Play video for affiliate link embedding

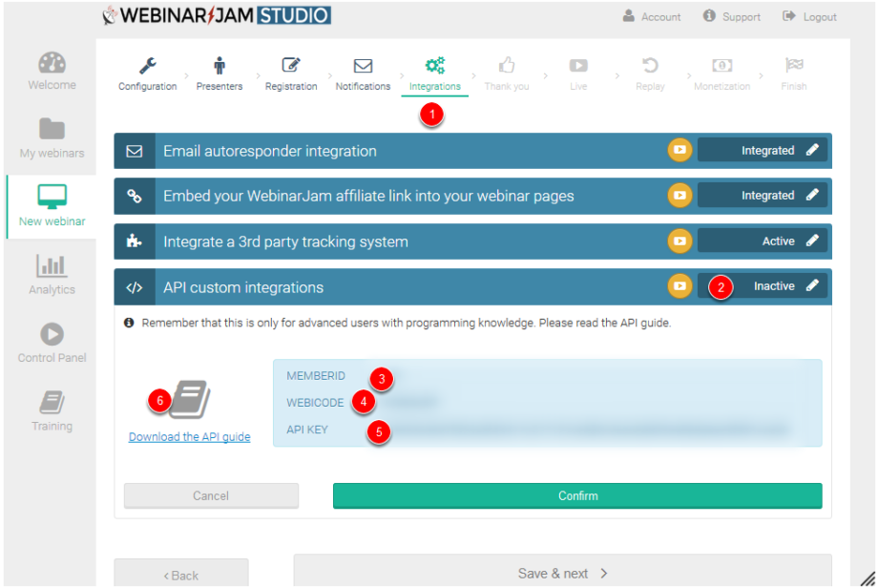click(679, 196)
